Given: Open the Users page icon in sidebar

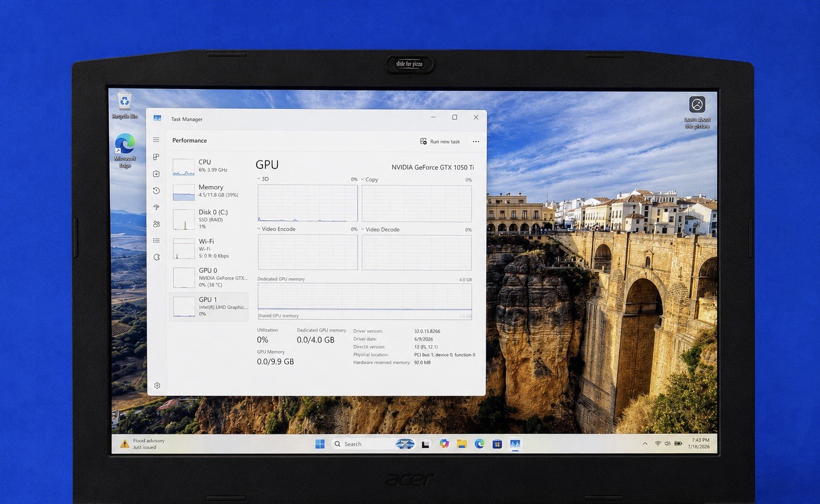Looking at the screenshot, I should coord(157,224).
